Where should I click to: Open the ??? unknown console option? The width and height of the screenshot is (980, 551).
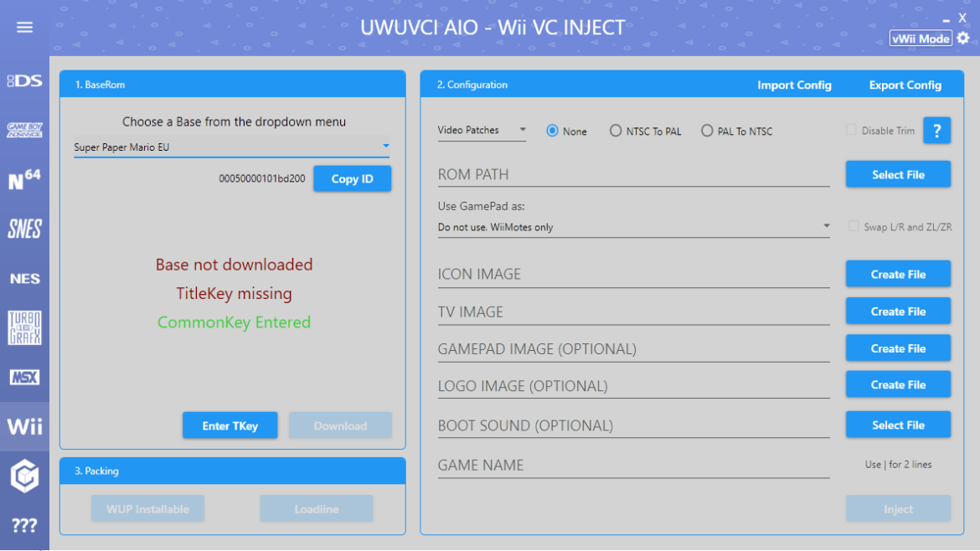24,525
